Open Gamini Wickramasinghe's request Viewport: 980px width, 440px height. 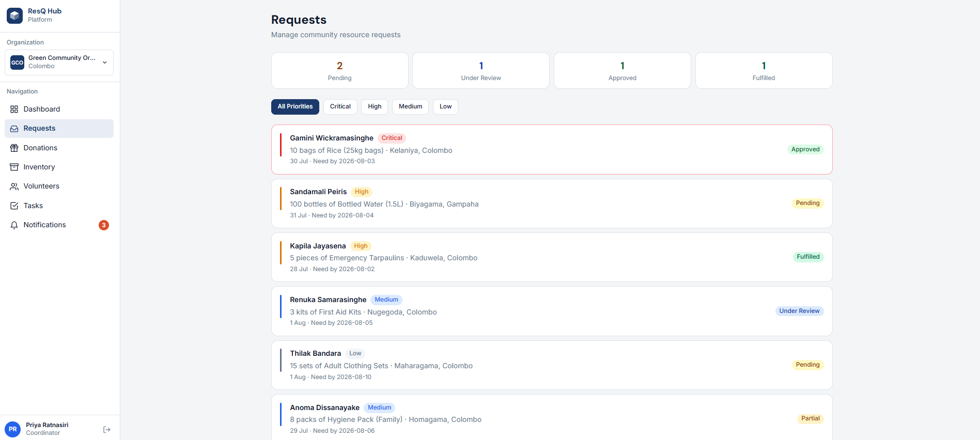[552, 150]
